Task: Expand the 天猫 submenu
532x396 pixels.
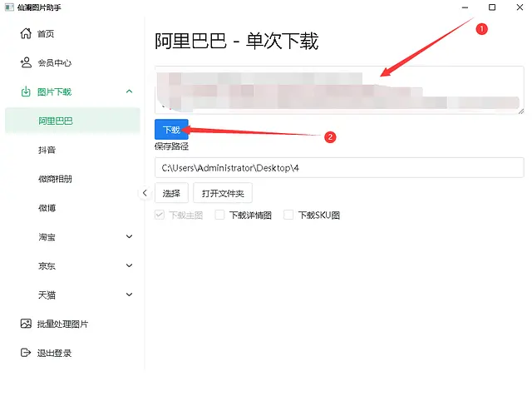Action: coord(130,295)
